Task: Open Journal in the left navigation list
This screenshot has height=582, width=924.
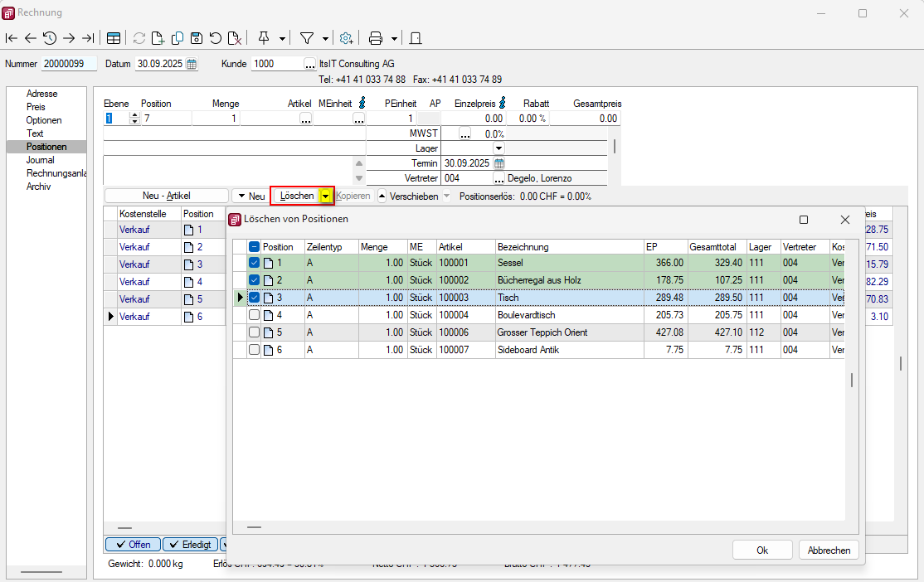Action: click(40, 160)
